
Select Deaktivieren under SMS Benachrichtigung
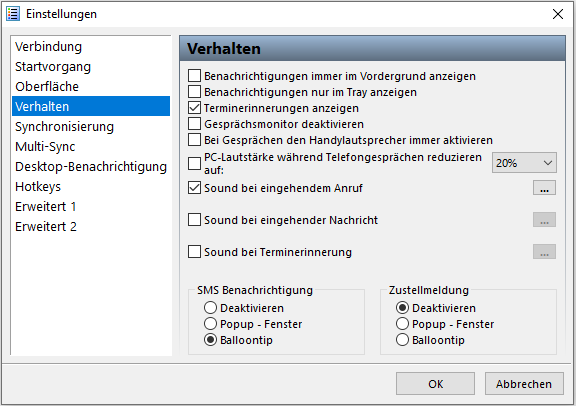point(210,308)
